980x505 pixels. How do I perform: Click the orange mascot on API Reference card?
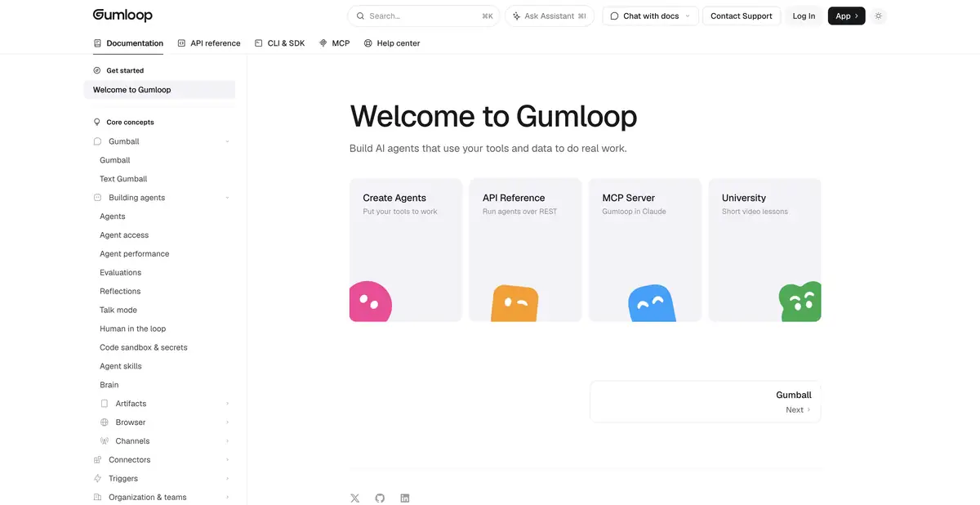(x=514, y=303)
